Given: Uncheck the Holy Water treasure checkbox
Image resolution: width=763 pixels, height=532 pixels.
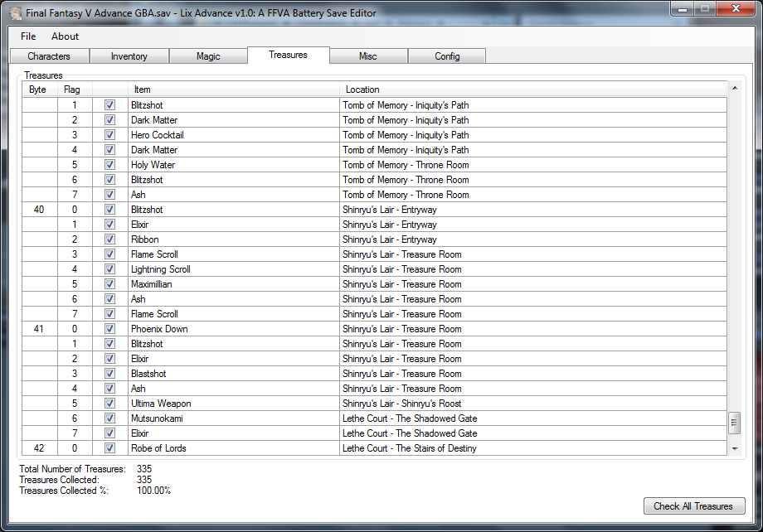Looking at the screenshot, I should (x=110, y=164).
